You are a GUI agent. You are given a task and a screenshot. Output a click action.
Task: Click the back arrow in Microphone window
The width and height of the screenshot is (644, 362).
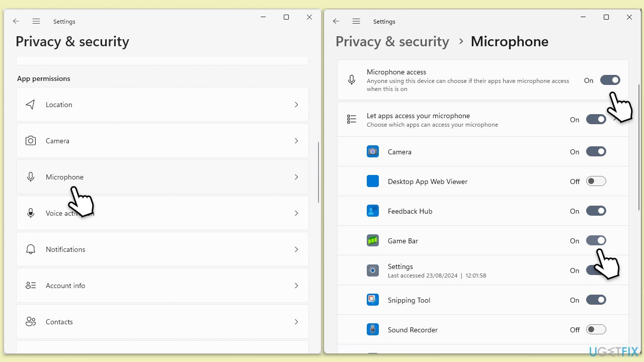[336, 21]
